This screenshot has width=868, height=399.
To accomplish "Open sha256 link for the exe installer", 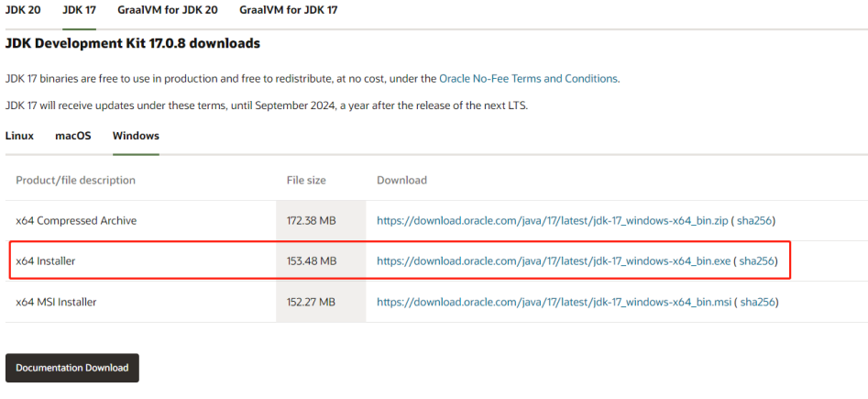I will tap(757, 260).
